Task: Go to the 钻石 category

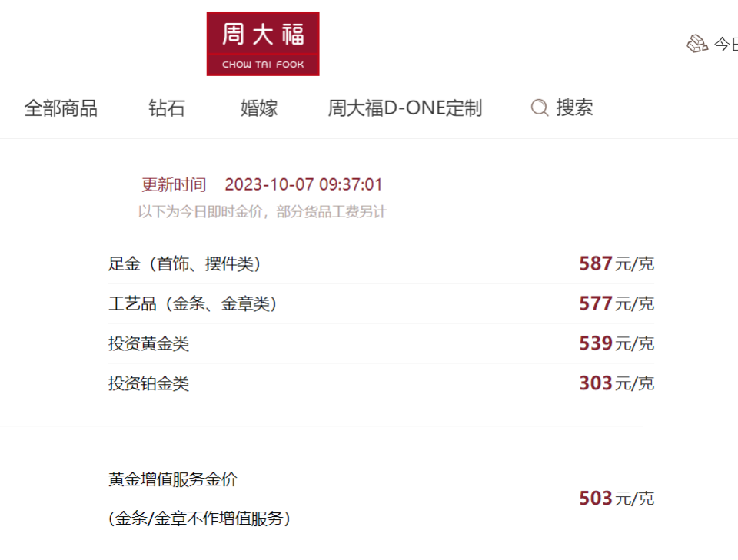Action: click(x=167, y=108)
